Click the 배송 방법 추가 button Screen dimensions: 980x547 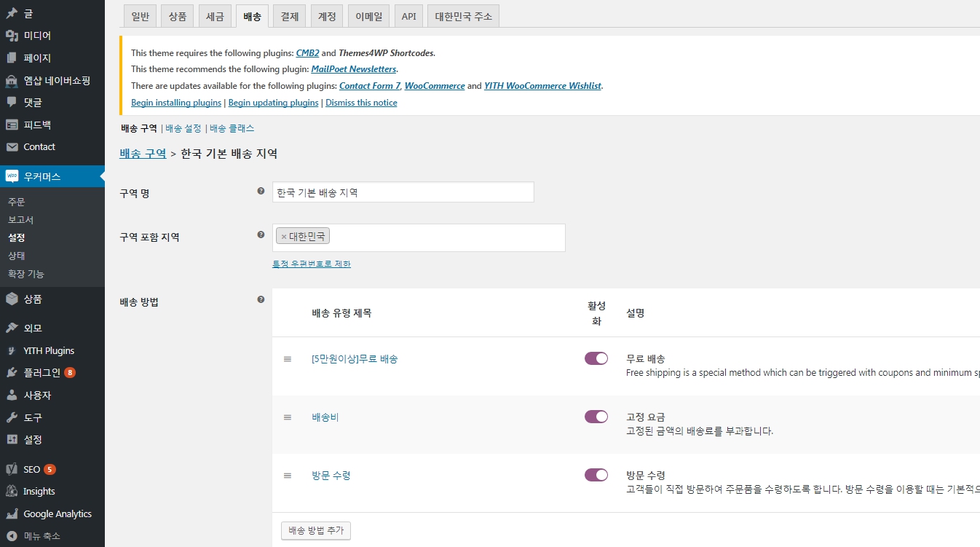point(315,530)
